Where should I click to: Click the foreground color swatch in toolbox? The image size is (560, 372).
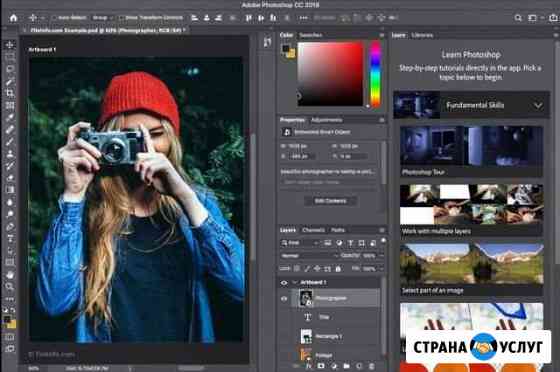coord(7,320)
